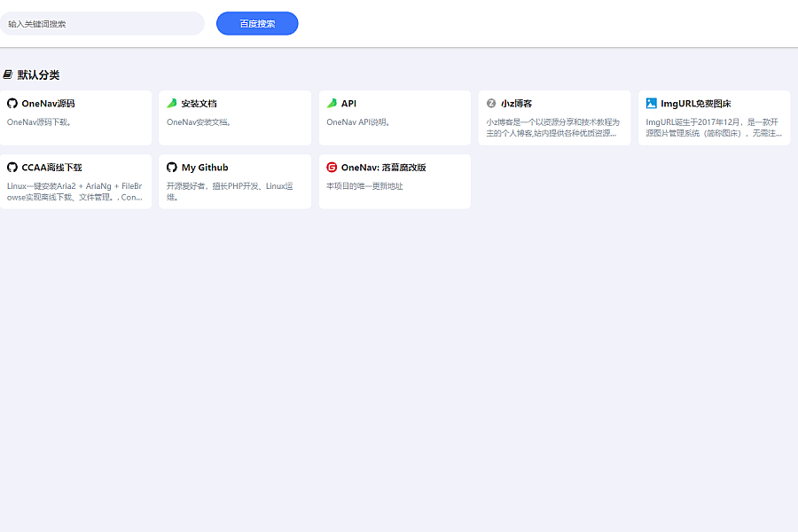This screenshot has width=798, height=532.
Task: Click the description 本项目的唯一更新地址
Action: (364, 186)
